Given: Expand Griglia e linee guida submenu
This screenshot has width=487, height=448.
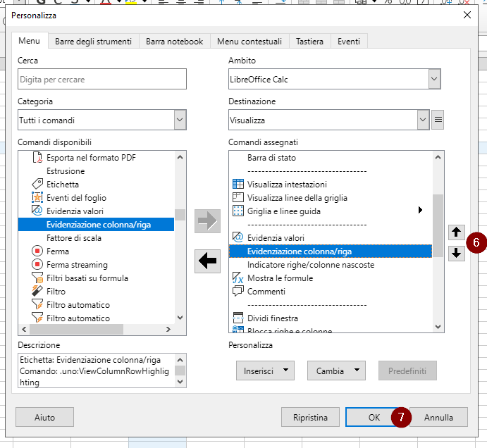Looking at the screenshot, I should 421,211.
